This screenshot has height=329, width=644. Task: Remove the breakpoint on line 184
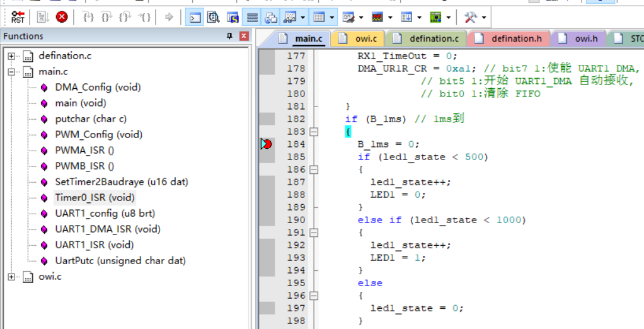point(267,144)
